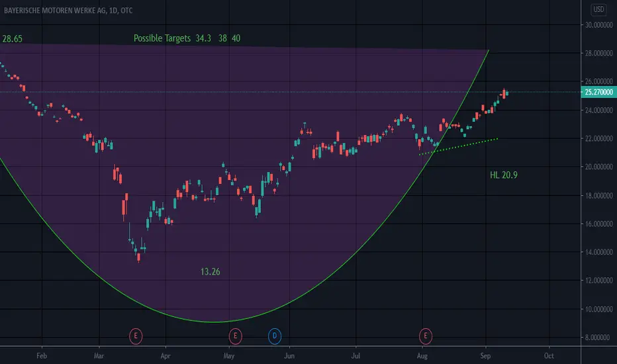The image size is (617, 364).
Task: Click the 12.000000 price axis label
Action: pyautogui.click(x=599, y=281)
